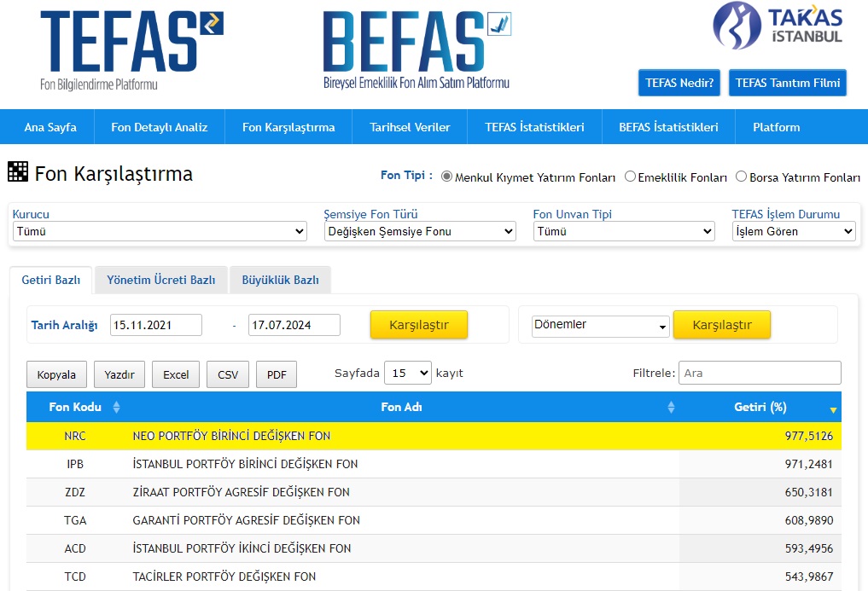Image resolution: width=868 pixels, height=591 pixels.
Task: Switch to Getiri Bazlı tab
Action: point(51,280)
